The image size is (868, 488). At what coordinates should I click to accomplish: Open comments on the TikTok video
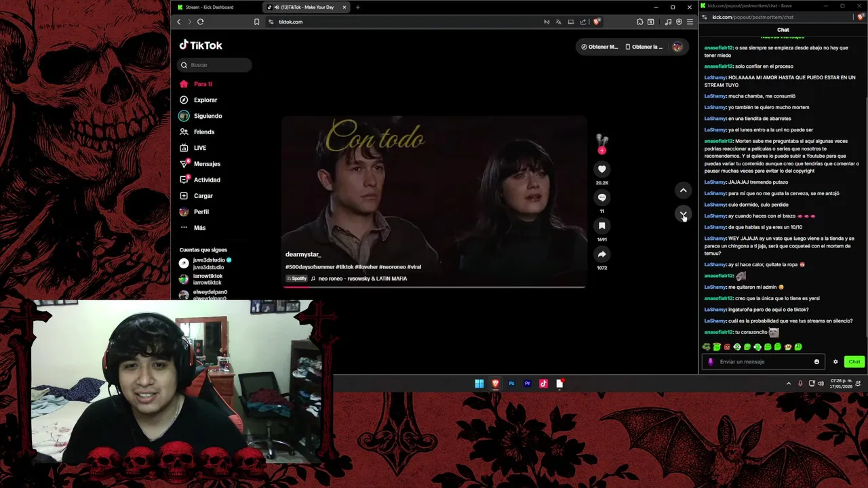601,197
